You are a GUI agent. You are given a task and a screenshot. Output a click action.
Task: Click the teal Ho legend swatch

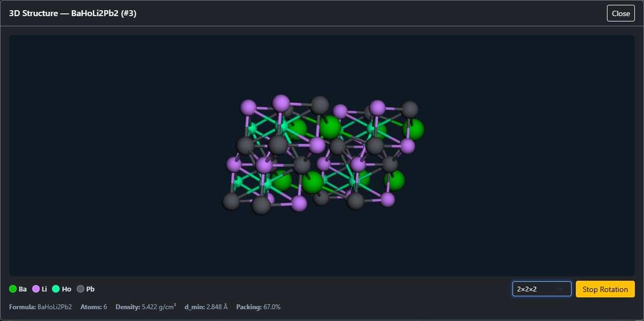56,289
